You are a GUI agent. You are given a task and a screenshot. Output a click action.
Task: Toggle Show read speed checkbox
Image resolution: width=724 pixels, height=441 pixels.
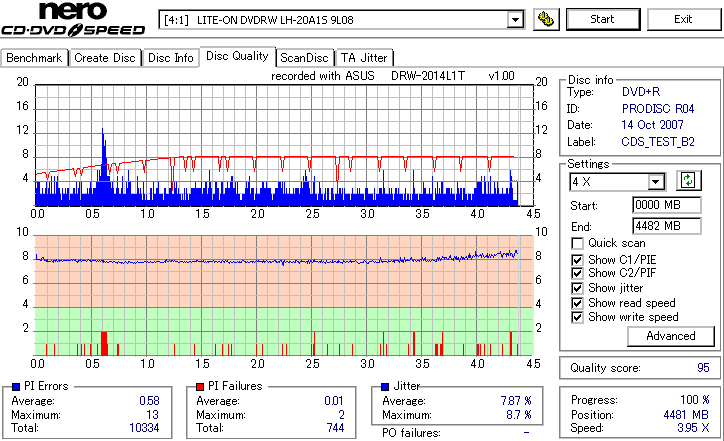[577, 303]
